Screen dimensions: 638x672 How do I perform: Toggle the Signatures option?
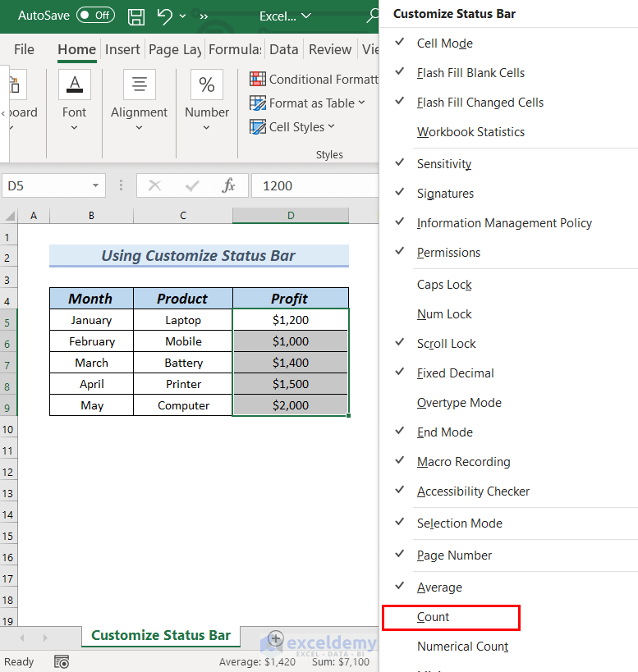click(x=508, y=194)
